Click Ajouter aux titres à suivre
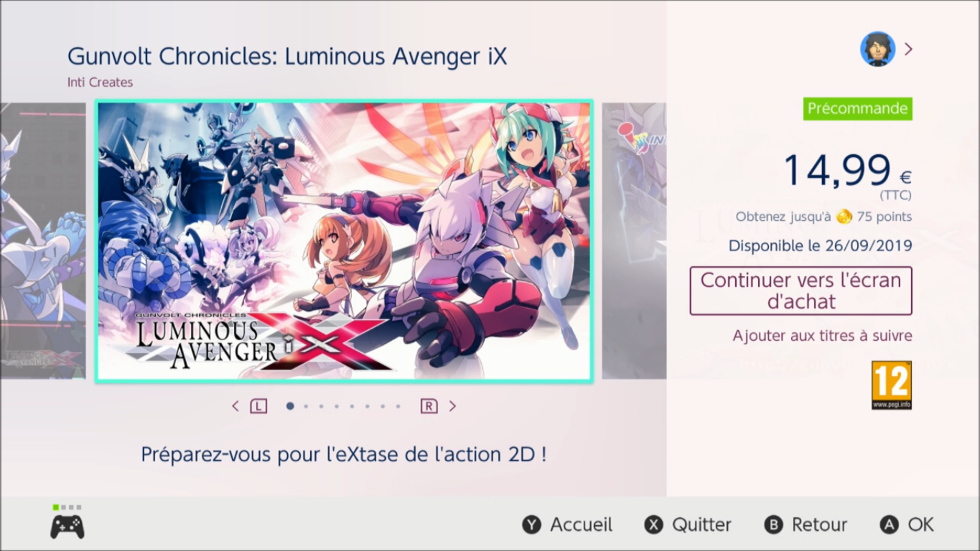Screen dimensions: 980x551 (x=822, y=336)
